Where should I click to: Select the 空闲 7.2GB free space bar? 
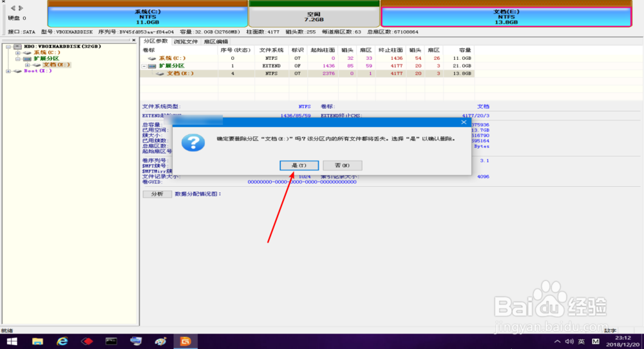coord(314,17)
